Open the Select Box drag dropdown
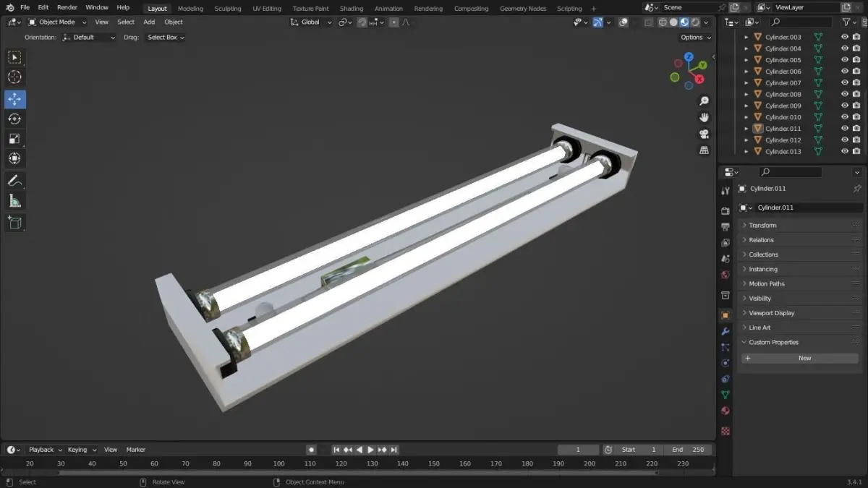The image size is (868, 488). (166, 37)
